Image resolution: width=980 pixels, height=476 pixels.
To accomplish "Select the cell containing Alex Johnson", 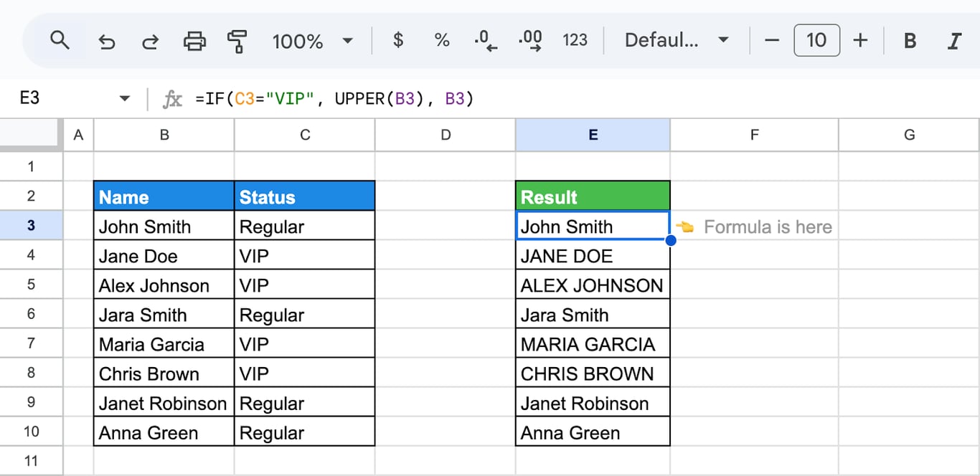I will tap(164, 285).
